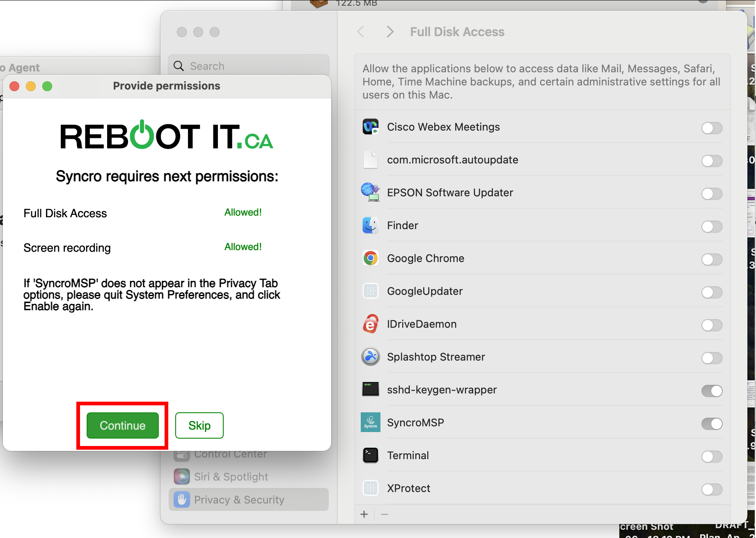Viewport: 756px width, 538px height.
Task: Click the Full Disk Access 'Allowed!' status
Action: [x=243, y=212]
